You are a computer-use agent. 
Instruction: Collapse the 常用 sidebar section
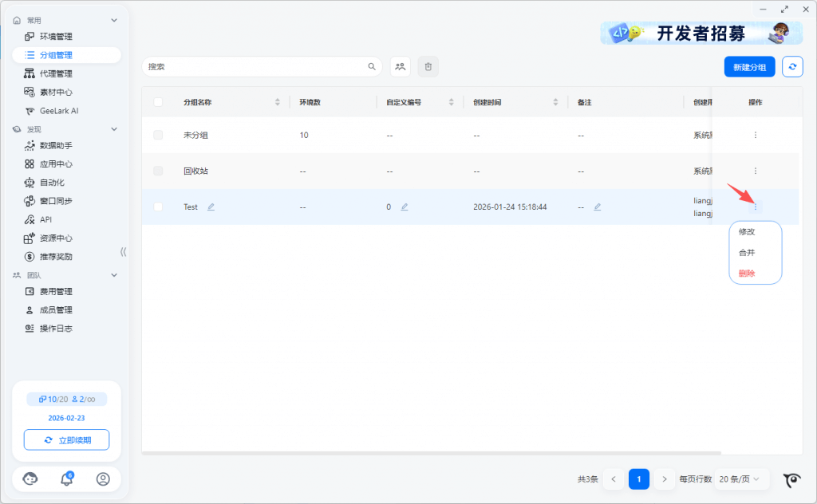click(x=114, y=20)
